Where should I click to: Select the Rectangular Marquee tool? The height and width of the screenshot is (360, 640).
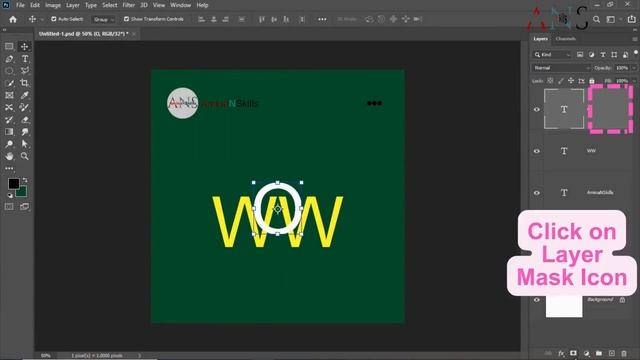tap(9, 47)
